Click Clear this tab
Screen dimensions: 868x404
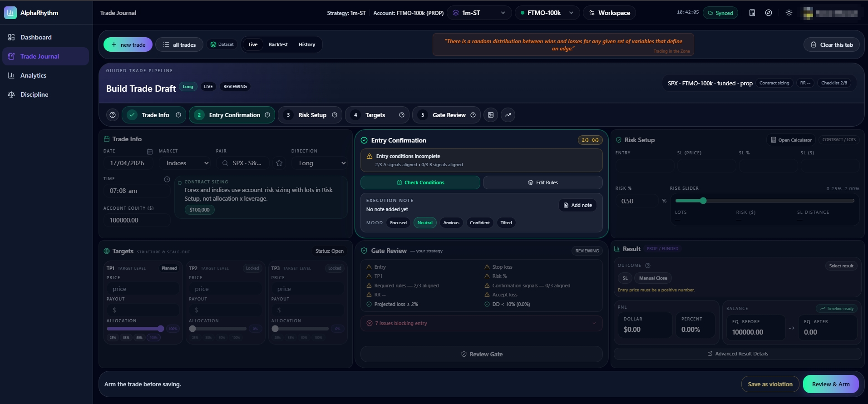tap(832, 44)
